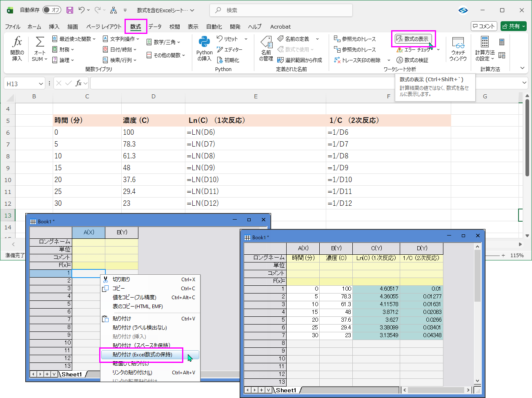Open the Watch Window
The width and height of the screenshot is (532, 398).
(458, 48)
